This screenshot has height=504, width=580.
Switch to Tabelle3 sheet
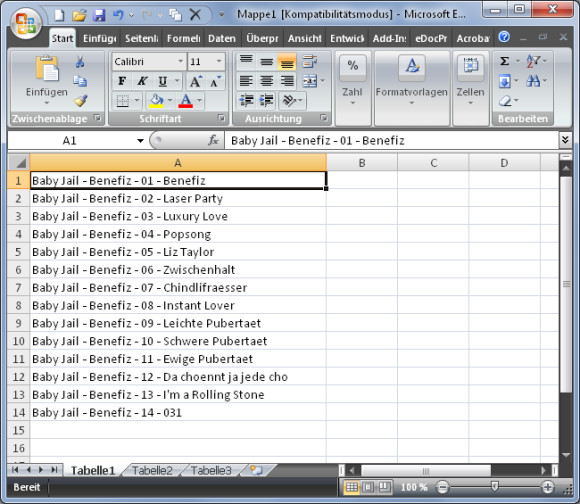[x=211, y=470]
